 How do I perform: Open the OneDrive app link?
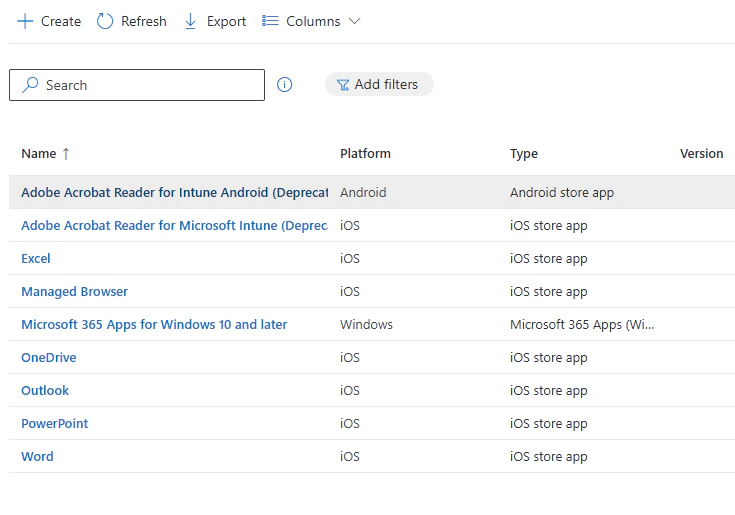[x=49, y=358]
